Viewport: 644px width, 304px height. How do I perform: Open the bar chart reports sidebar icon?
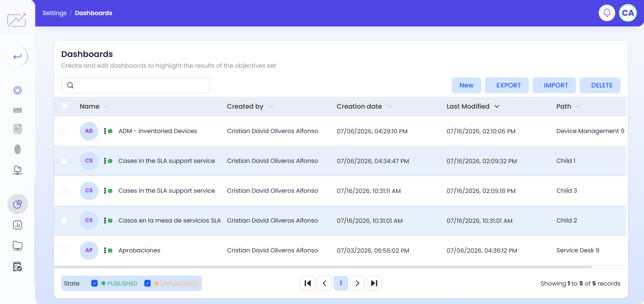click(17, 225)
